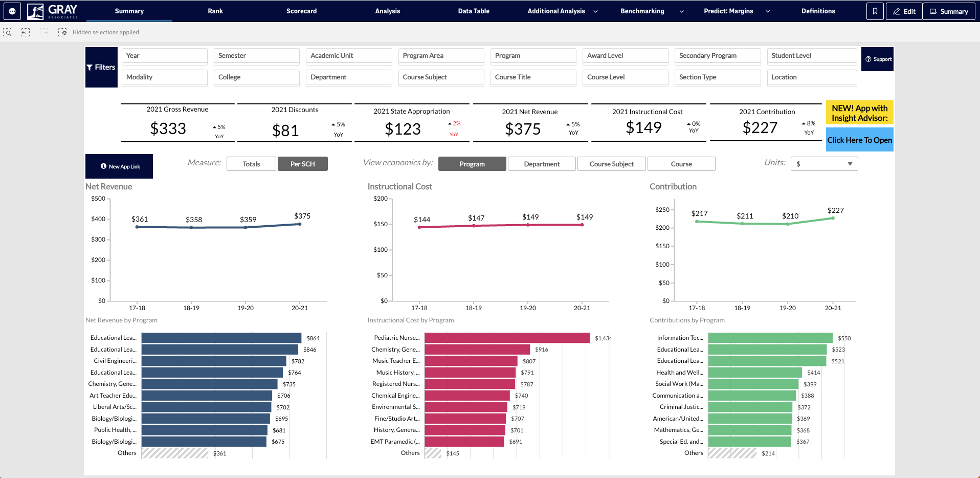Viewport: 980px width, 478px height.
Task: Open the Semester filter
Action: point(257,56)
